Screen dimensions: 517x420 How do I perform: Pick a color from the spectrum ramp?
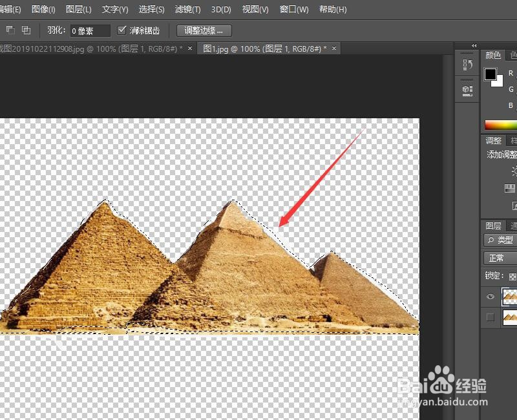(500, 125)
